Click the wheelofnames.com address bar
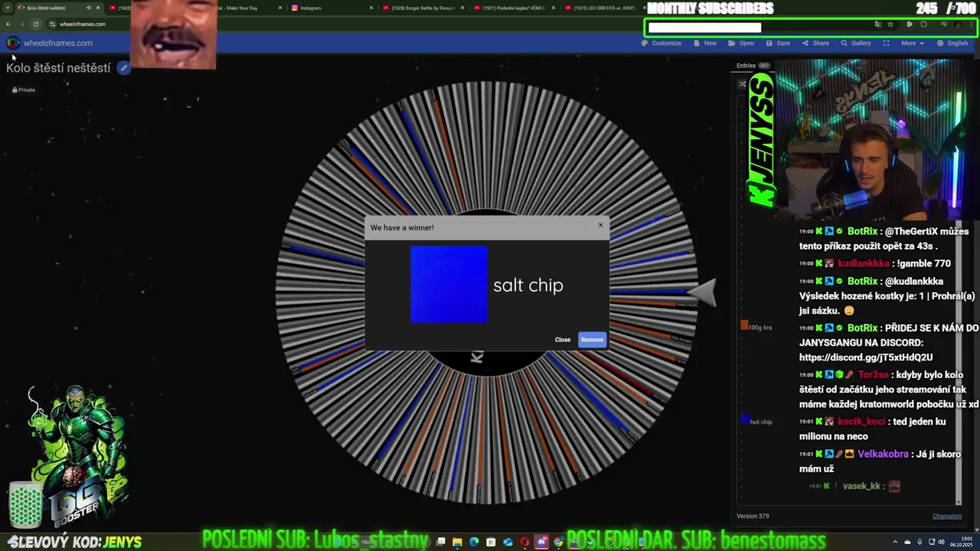 83,24
